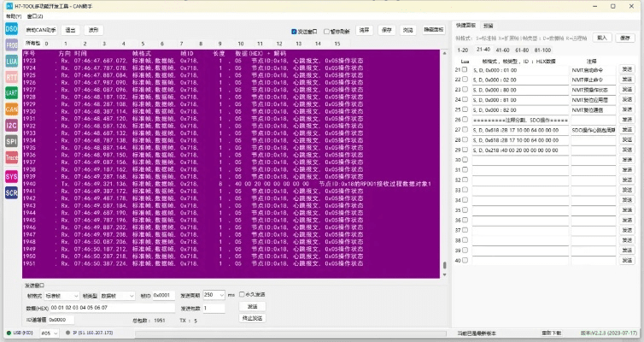Click the 清屏 clear screen button
Image resolution: width=644 pixels, height=342 pixels.
click(x=365, y=30)
